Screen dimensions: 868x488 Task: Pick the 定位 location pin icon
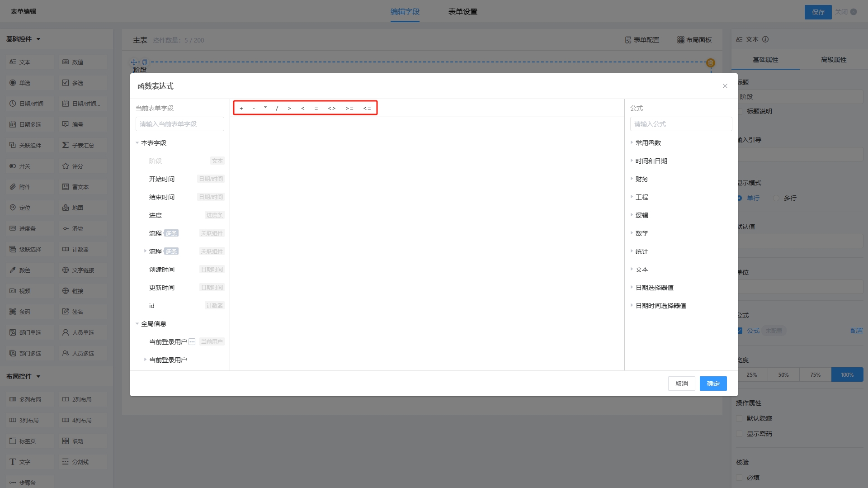(13, 208)
